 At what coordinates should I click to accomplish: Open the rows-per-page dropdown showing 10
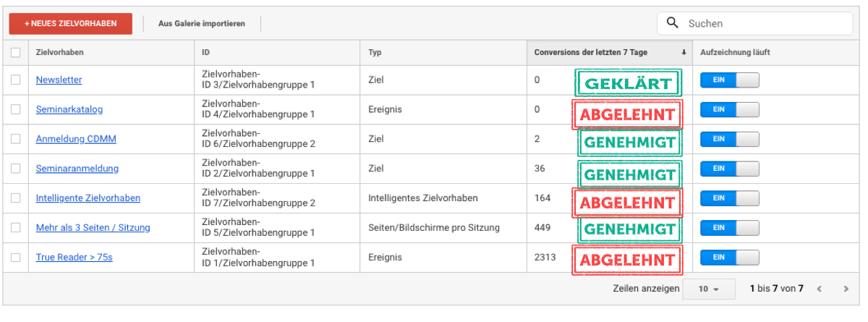point(709,289)
